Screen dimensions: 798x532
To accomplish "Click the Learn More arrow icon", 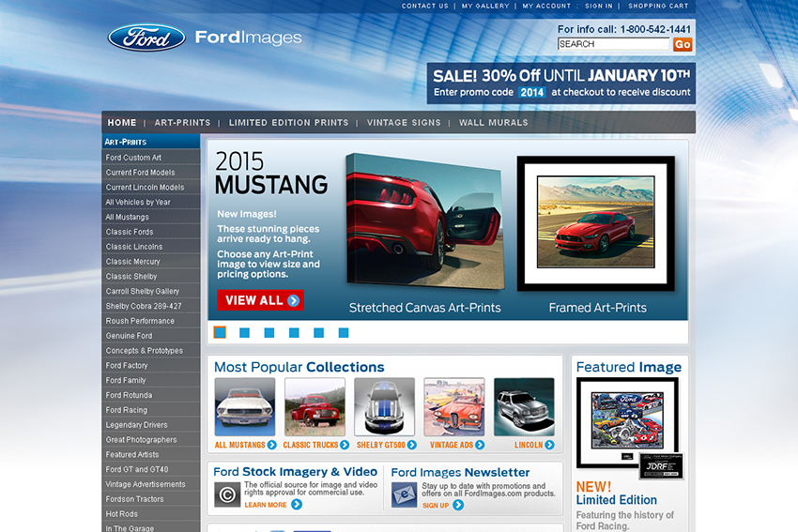I will (x=297, y=505).
